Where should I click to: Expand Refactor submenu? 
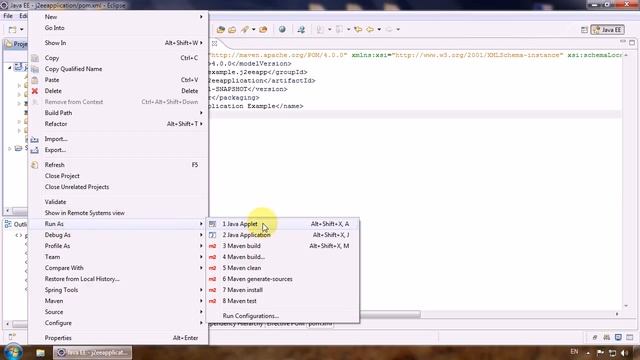click(x=118, y=124)
